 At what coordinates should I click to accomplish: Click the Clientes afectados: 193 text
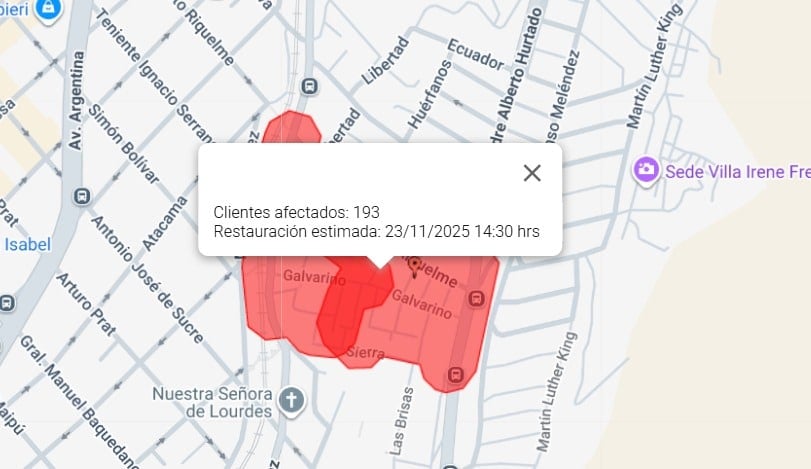click(296, 212)
